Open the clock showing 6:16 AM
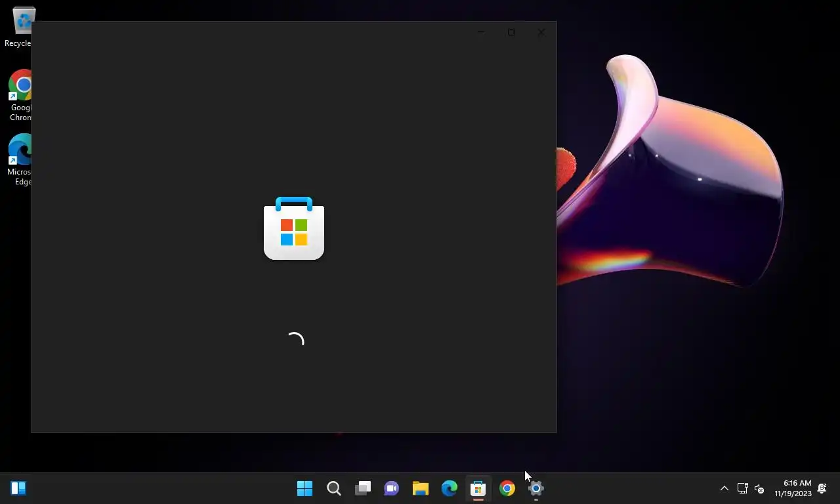 click(x=793, y=488)
